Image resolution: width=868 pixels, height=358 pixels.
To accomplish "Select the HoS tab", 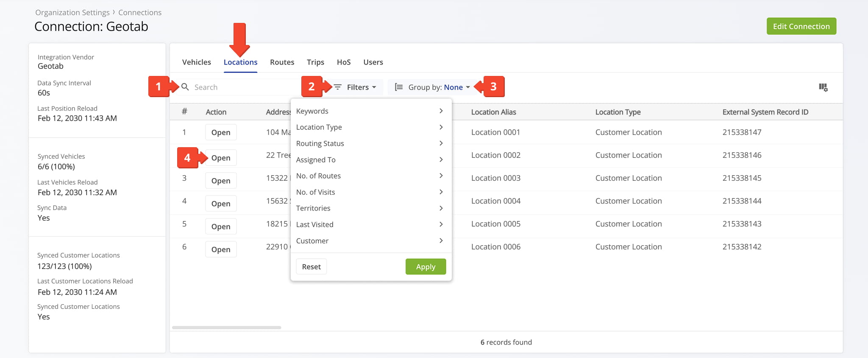I will point(343,62).
